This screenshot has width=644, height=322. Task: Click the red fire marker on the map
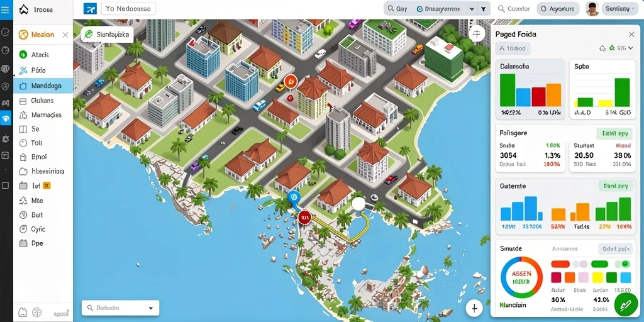(291, 81)
